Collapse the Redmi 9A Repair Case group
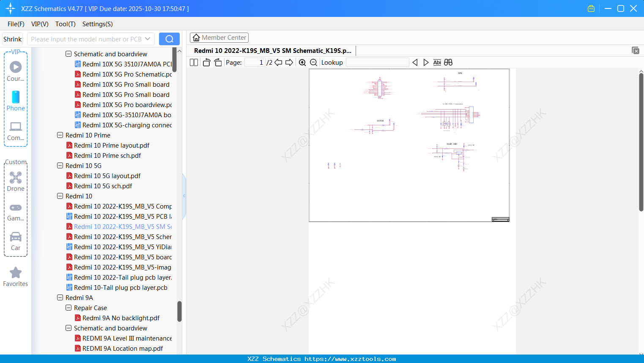Screen dimensions: 644x363 coord(68,308)
